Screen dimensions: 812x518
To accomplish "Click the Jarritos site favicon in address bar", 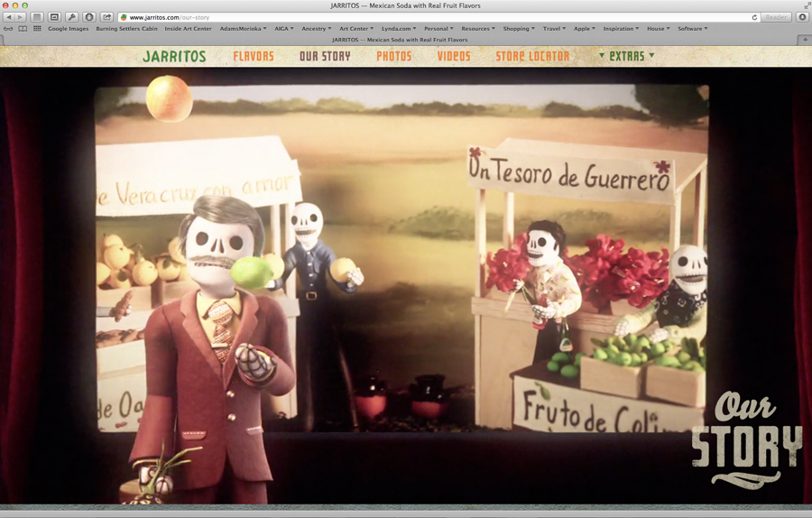I will 124,17.
